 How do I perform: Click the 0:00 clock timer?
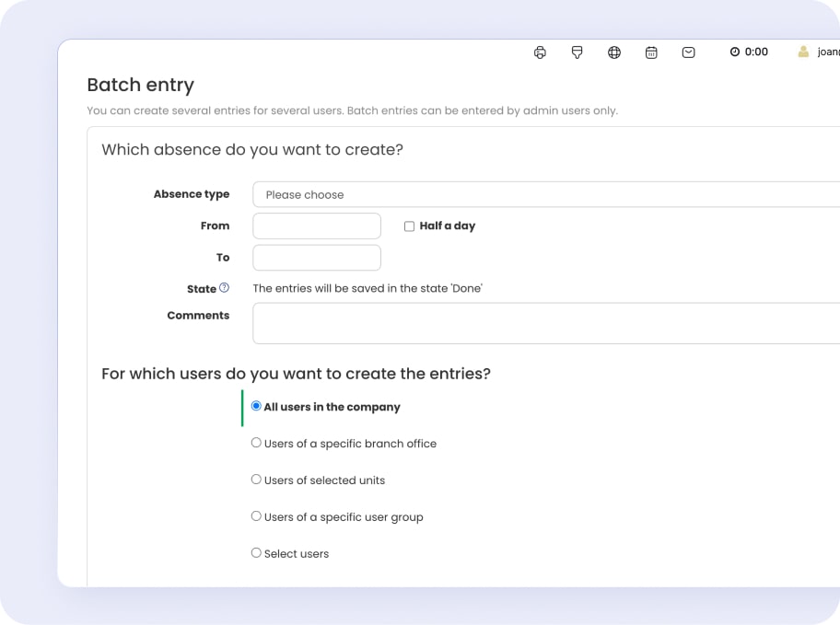tap(749, 52)
